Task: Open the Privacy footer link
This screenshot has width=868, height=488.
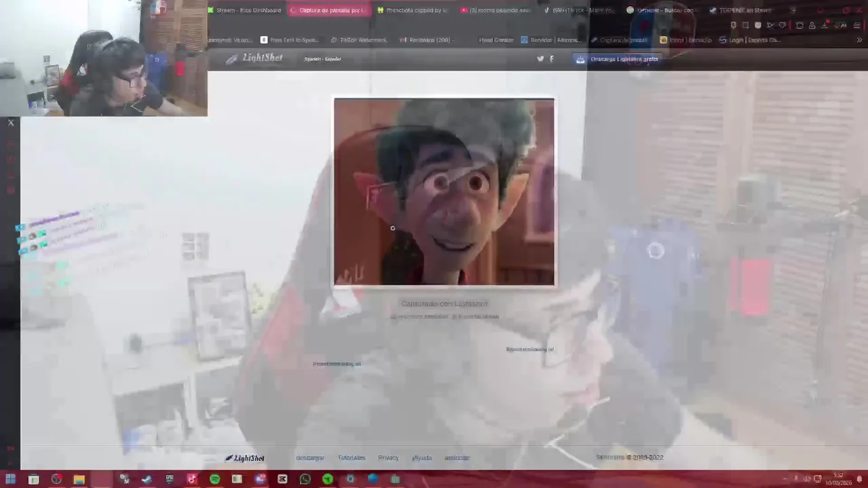Action: click(x=388, y=457)
